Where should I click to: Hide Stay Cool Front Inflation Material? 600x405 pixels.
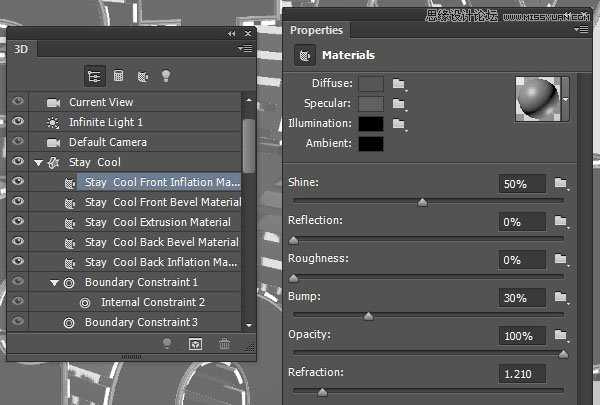pos(18,181)
